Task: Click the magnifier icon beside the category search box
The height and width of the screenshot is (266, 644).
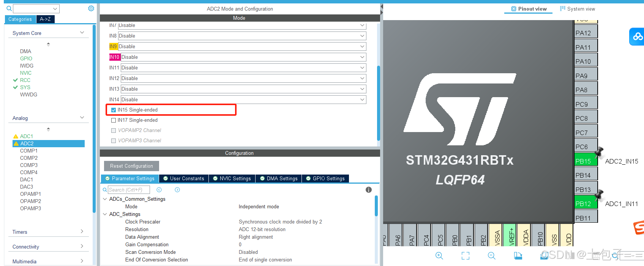Action: (x=9, y=8)
